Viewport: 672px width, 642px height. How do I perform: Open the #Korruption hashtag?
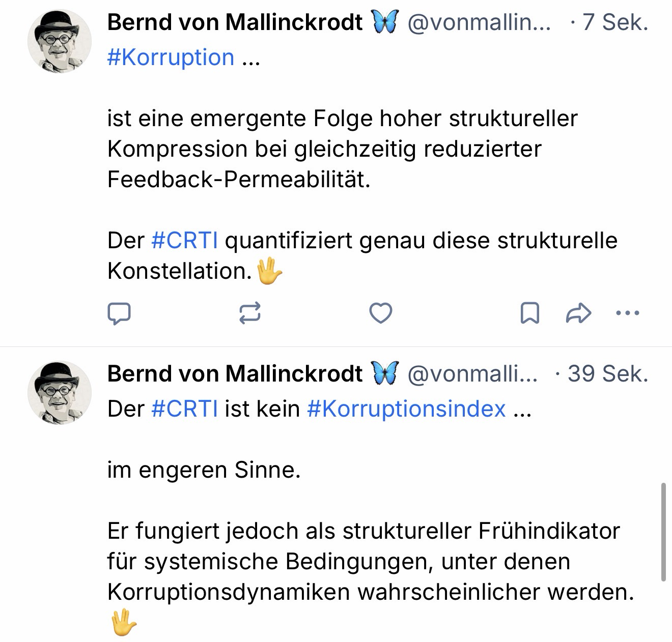pyautogui.click(x=171, y=57)
